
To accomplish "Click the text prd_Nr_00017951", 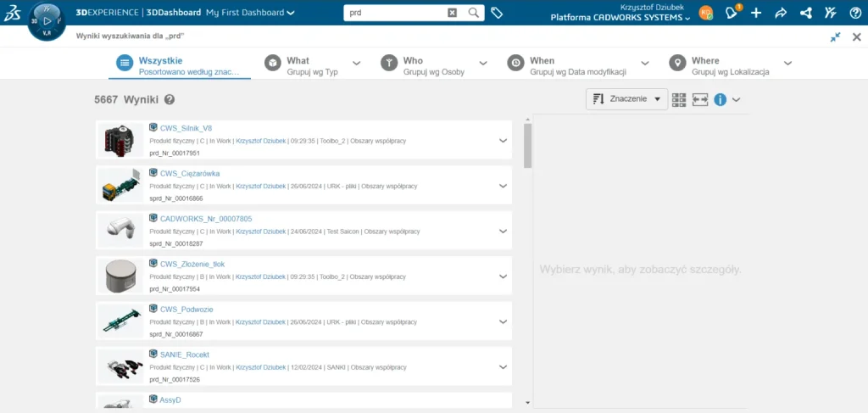I will point(175,153).
